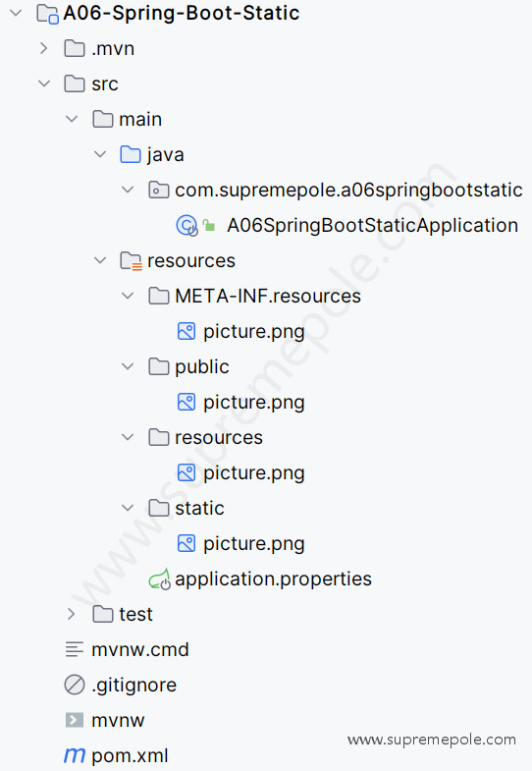Expand the .mvn folder
The height and width of the screenshot is (771, 532).
(44, 48)
